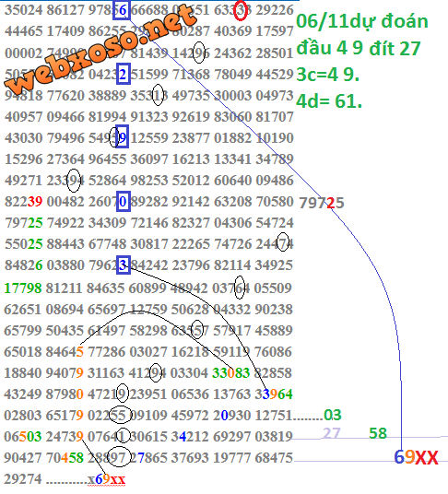
Task: Click the all-green number 17798
Action: [x=23, y=288]
